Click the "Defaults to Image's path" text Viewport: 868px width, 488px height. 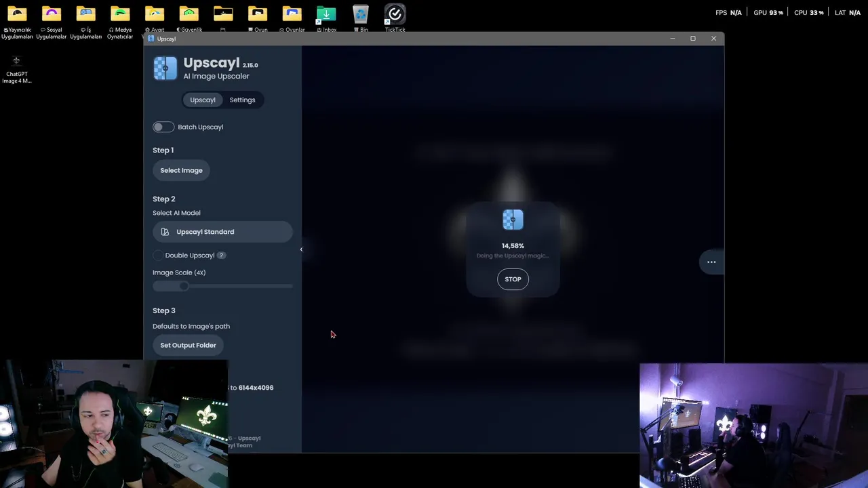click(x=191, y=326)
